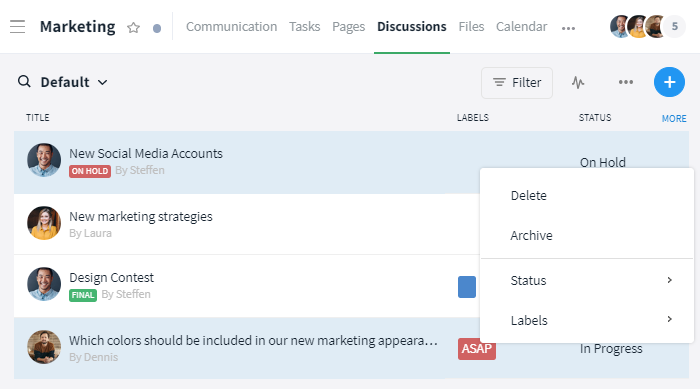This screenshot has height=389, width=700.
Task: Click Steffen's avatar on New Social Media Accounts
Action: click(x=44, y=160)
